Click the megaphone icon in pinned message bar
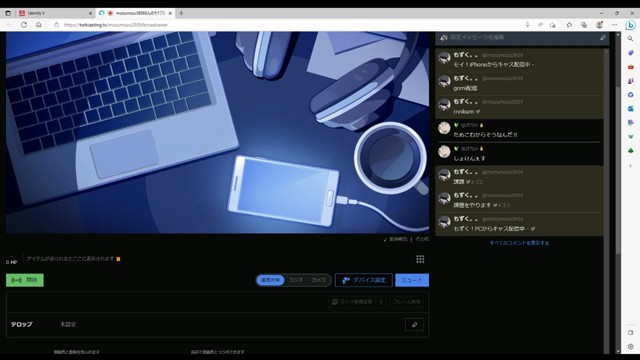The height and width of the screenshot is (360, 640). point(444,38)
